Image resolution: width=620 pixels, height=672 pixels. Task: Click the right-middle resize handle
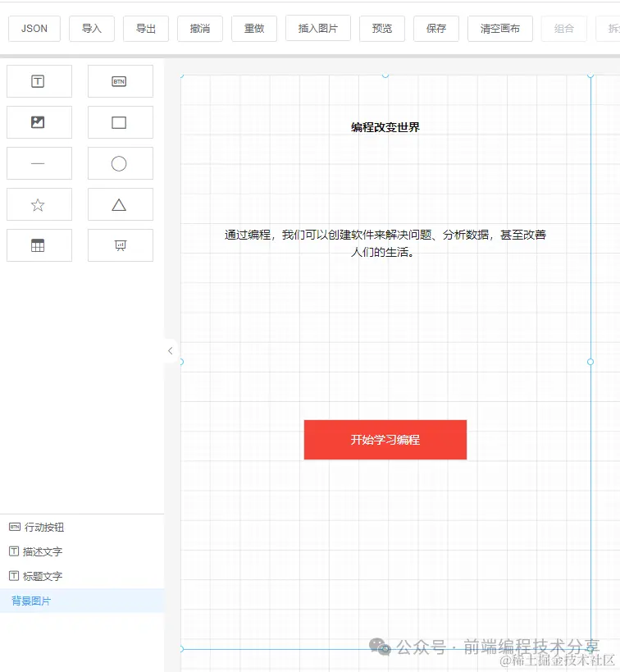click(x=590, y=362)
